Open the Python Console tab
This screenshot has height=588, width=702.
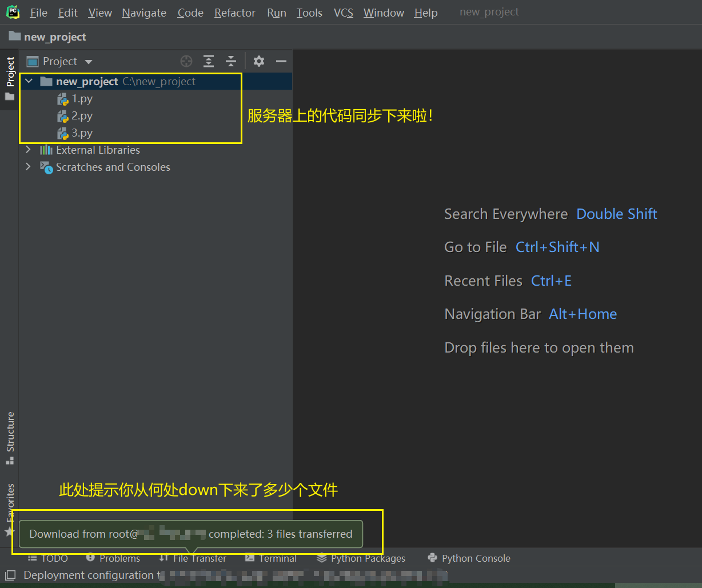pos(469,558)
